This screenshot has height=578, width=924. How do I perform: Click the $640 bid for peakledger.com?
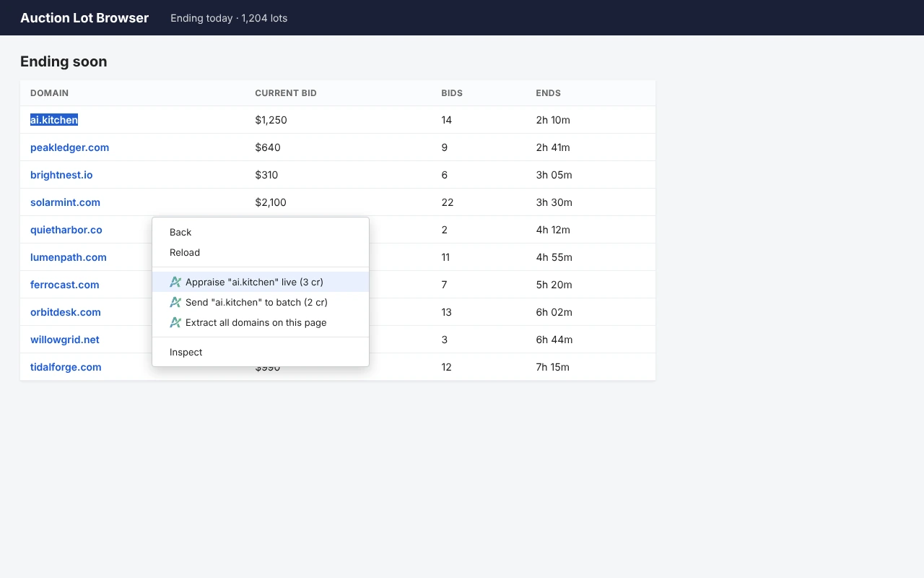(268, 147)
